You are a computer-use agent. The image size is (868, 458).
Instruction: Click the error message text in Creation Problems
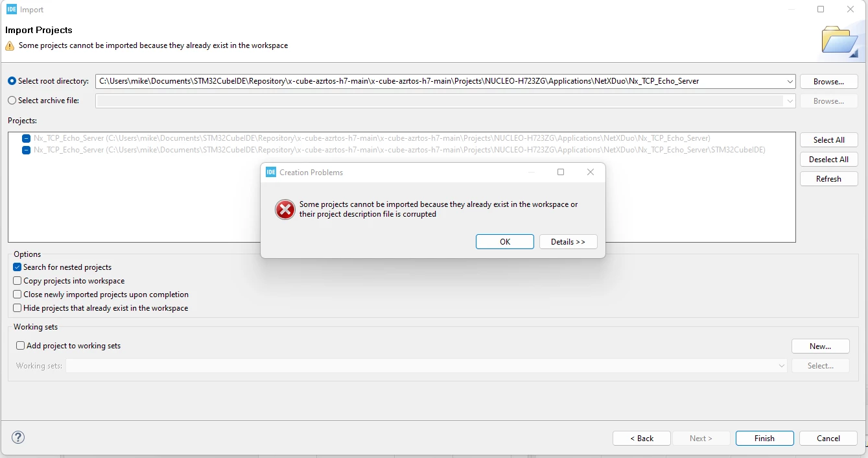point(438,209)
